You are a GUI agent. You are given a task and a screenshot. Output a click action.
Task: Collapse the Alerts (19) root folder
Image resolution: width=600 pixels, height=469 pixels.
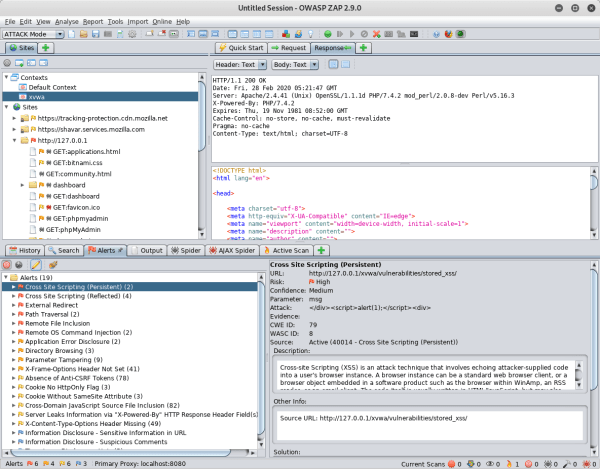click(x=6, y=277)
